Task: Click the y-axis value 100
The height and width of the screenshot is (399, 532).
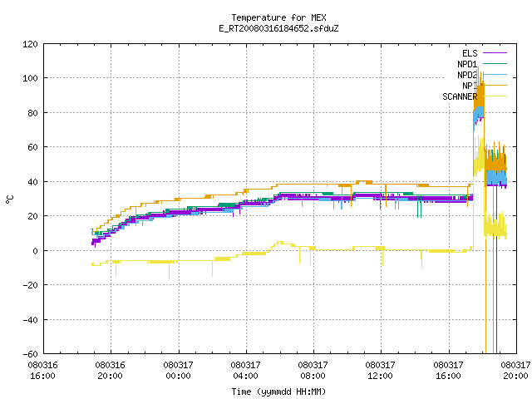Action: [30, 78]
